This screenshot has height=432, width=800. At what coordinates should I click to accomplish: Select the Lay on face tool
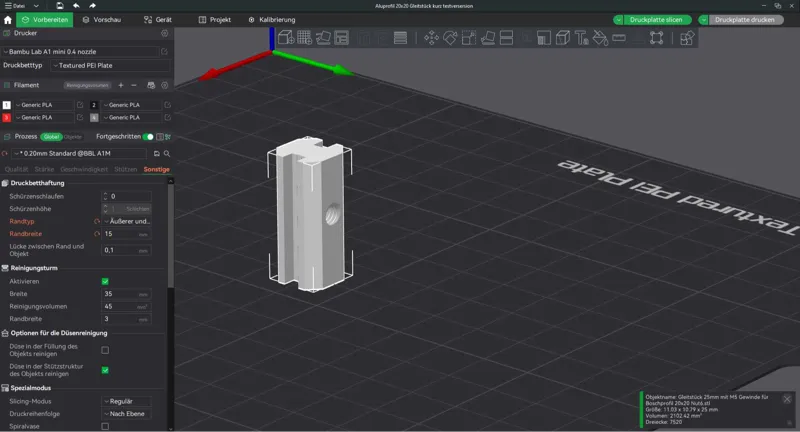tap(488, 38)
